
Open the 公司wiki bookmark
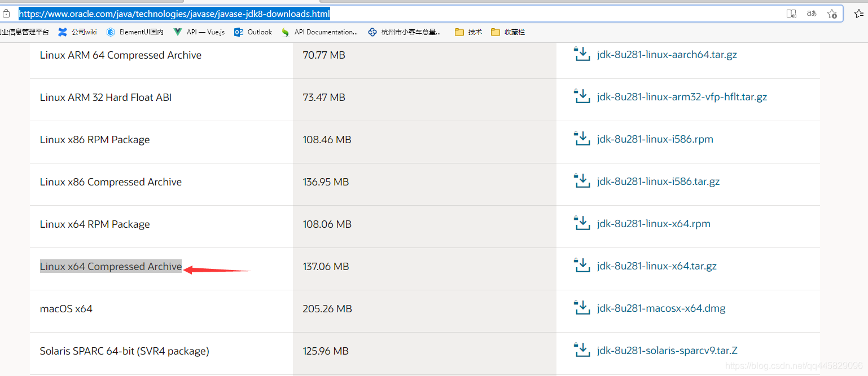tap(77, 32)
